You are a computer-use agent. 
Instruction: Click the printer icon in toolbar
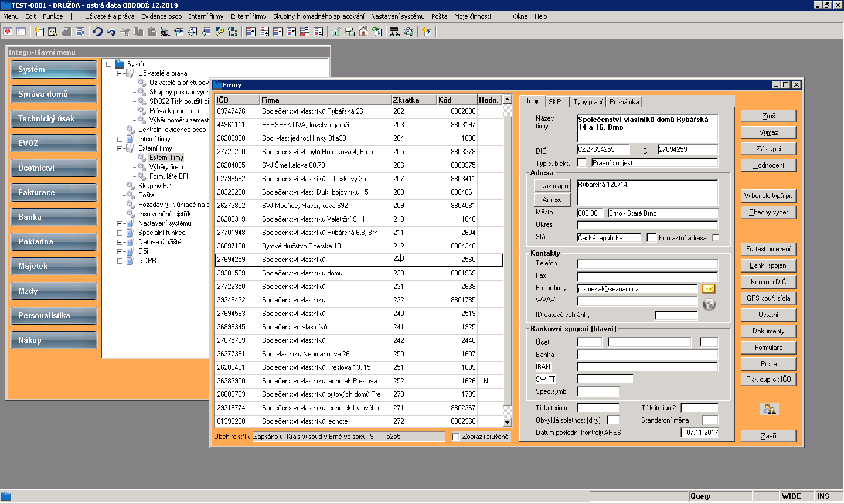pos(409,32)
